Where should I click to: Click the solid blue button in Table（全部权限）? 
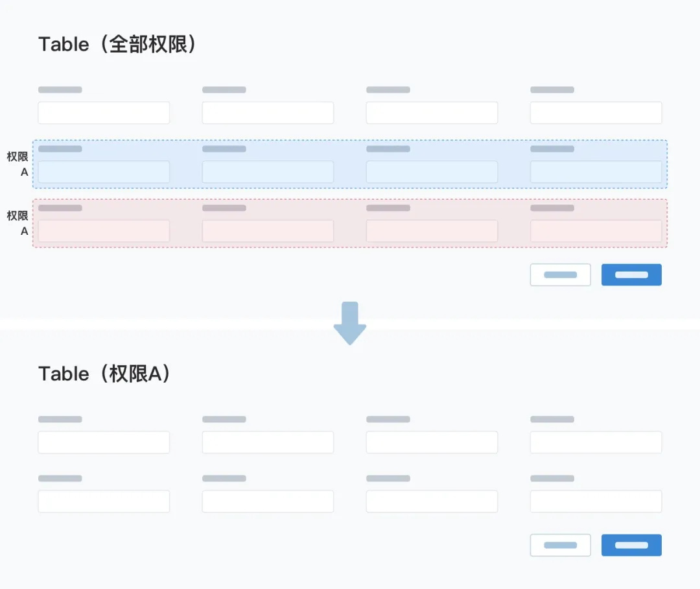point(631,275)
